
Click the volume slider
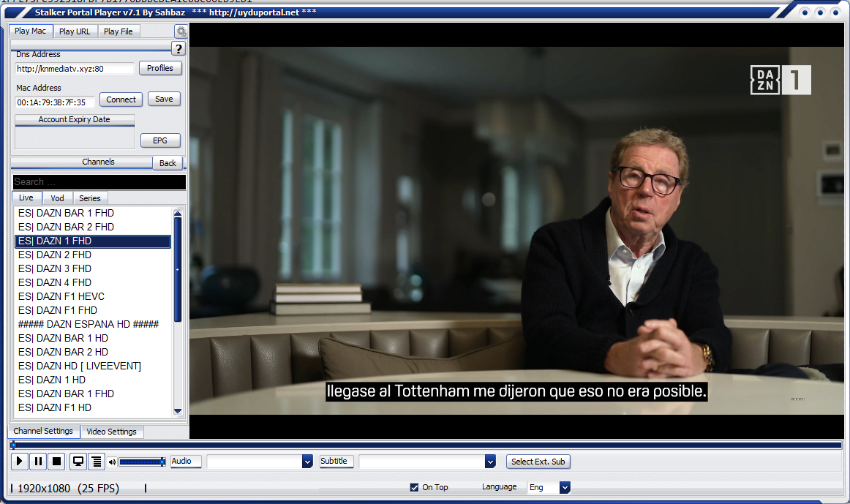[x=142, y=462]
